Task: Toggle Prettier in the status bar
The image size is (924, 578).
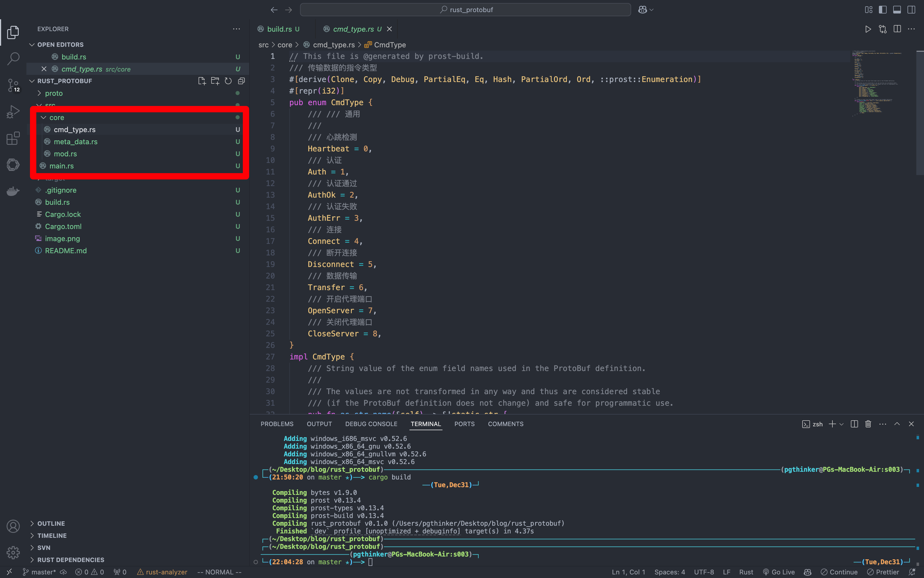Action: tap(883, 572)
